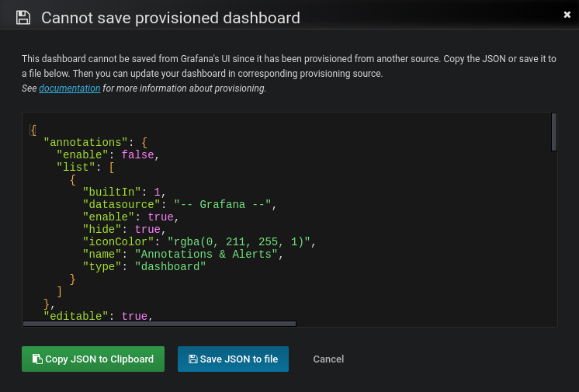Viewport: 579px width, 392px height.
Task: Click the floppy icon on Save JSON button
Action: [192, 359]
